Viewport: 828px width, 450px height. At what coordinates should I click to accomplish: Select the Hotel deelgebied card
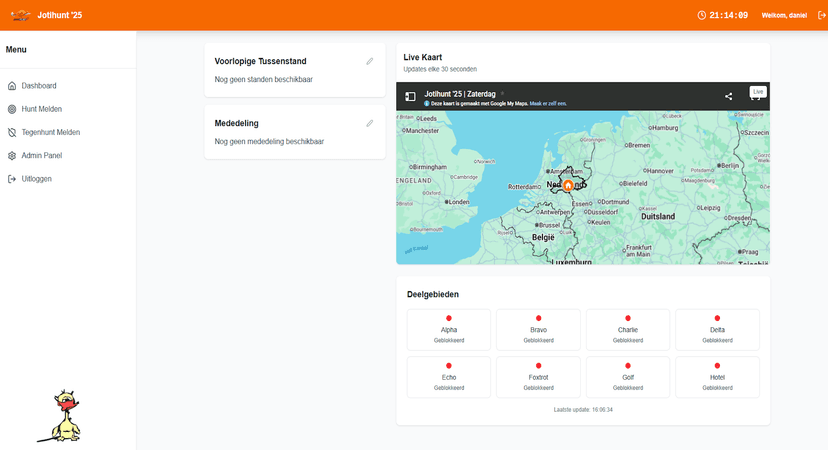[x=717, y=377]
